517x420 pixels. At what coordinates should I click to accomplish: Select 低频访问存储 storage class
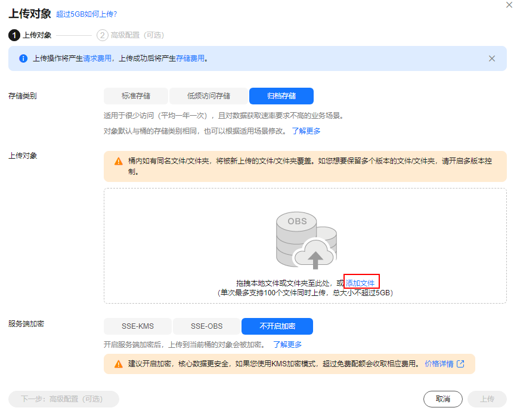pos(208,96)
